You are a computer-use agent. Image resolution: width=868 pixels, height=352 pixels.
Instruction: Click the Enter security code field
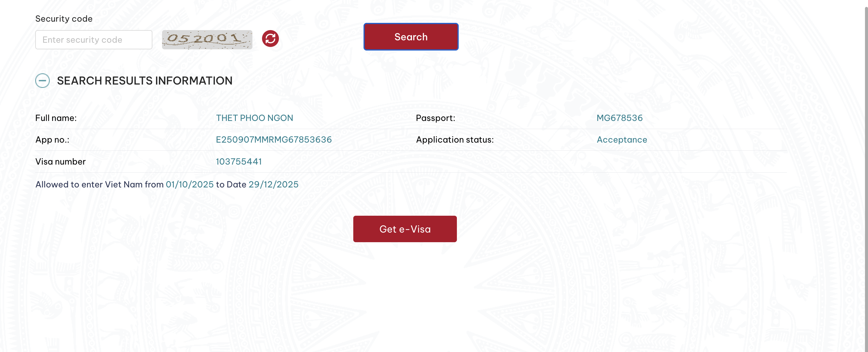94,40
